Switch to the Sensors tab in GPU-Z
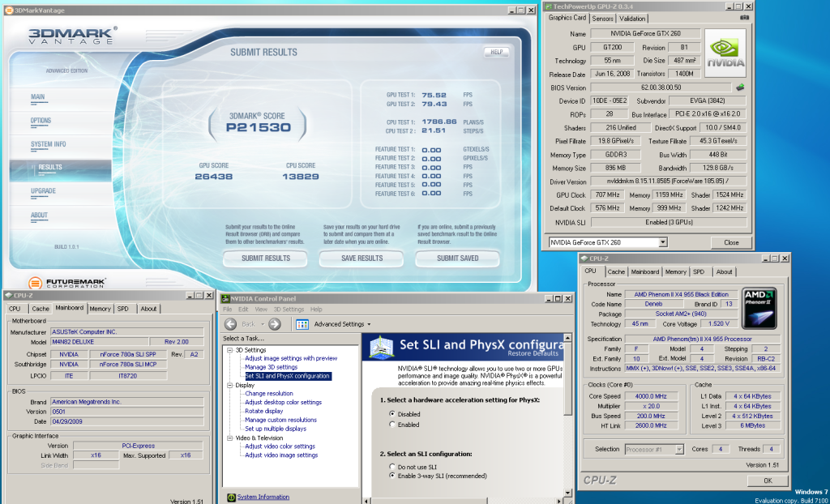The width and height of the screenshot is (830, 504). [x=602, y=19]
